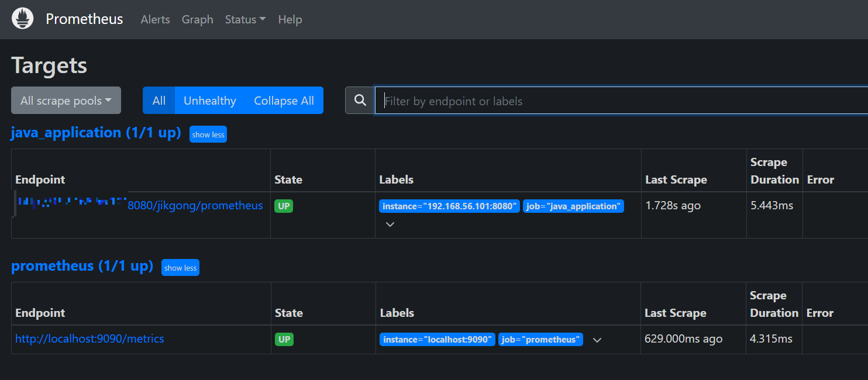
Task: Open the 8080/jikgong/prometheus endpoint link
Action: click(195, 206)
